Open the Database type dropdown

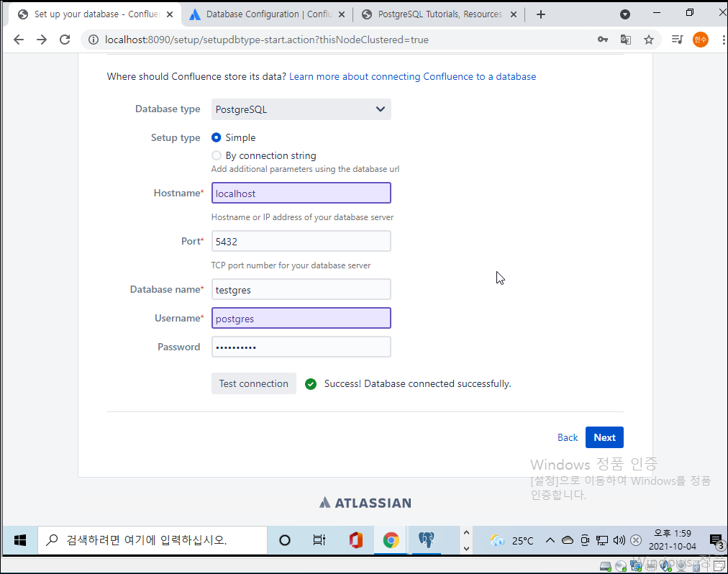pyautogui.click(x=301, y=109)
